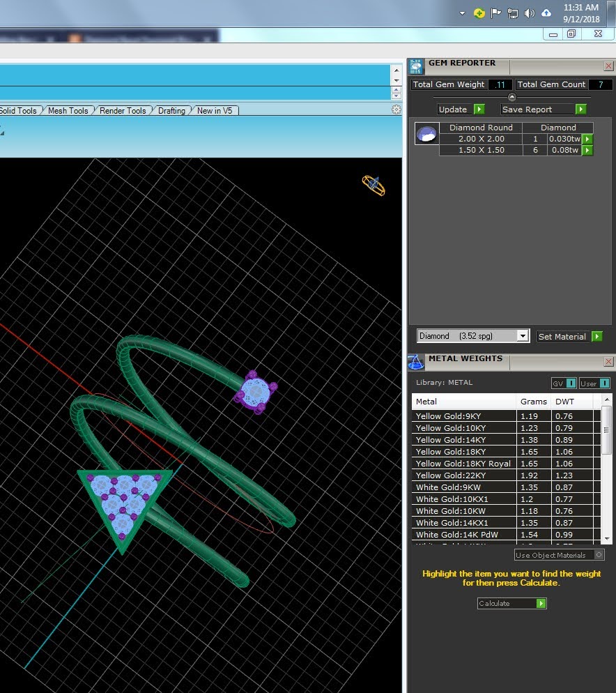Image resolution: width=616 pixels, height=693 pixels.
Task: Click the metal list scrollbar down arrow
Action: coord(607,538)
